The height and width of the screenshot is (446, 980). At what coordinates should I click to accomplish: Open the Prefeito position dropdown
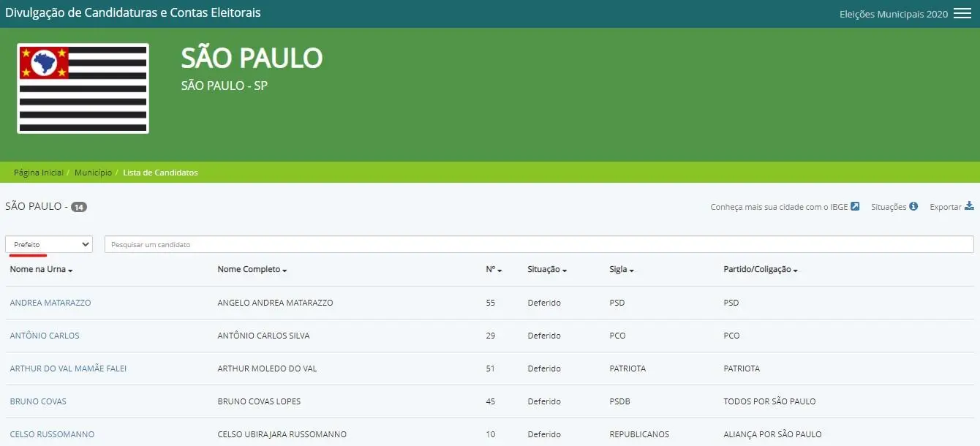(49, 244)
